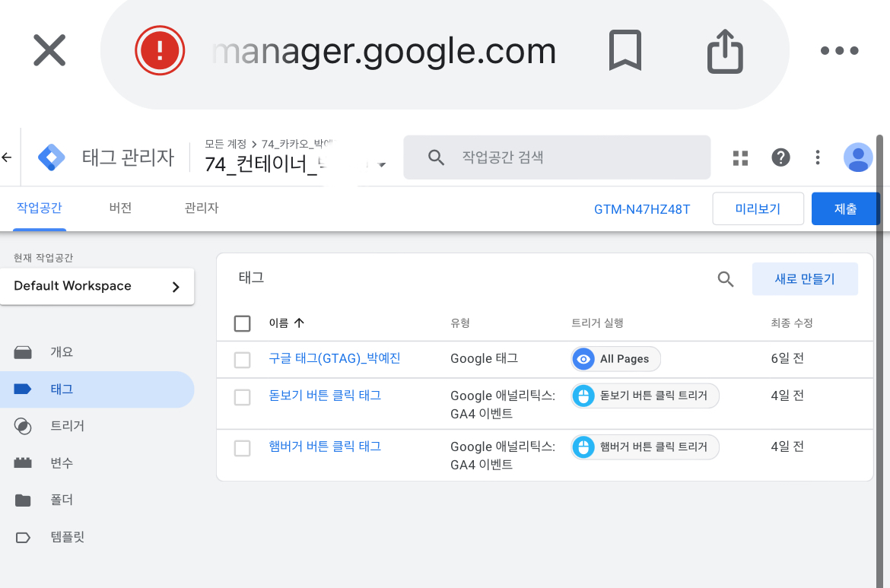Tap the red security warning icon
890x588 pixels.
click(x=160, y=50)
